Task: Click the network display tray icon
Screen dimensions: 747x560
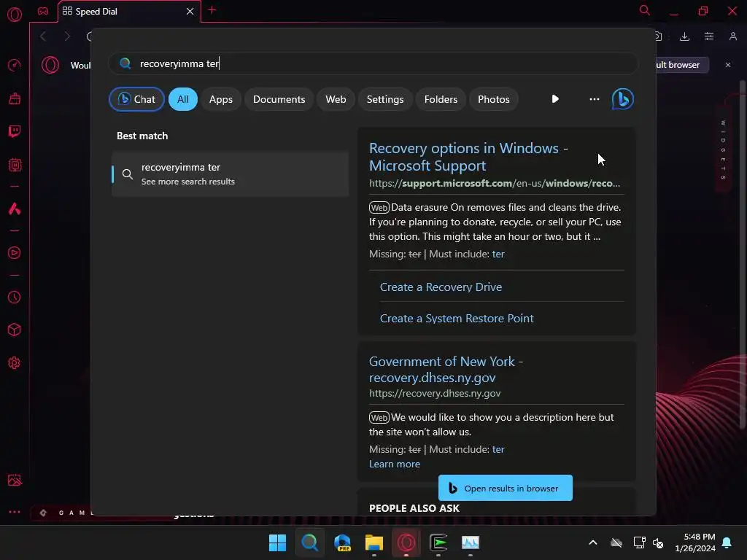Action: coord(639,542)
